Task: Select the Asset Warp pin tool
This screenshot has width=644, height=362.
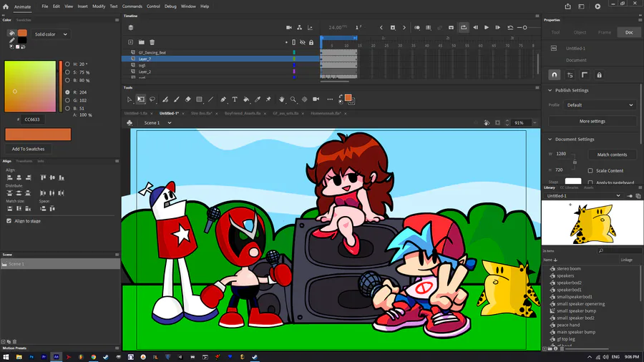Action: 268,99
